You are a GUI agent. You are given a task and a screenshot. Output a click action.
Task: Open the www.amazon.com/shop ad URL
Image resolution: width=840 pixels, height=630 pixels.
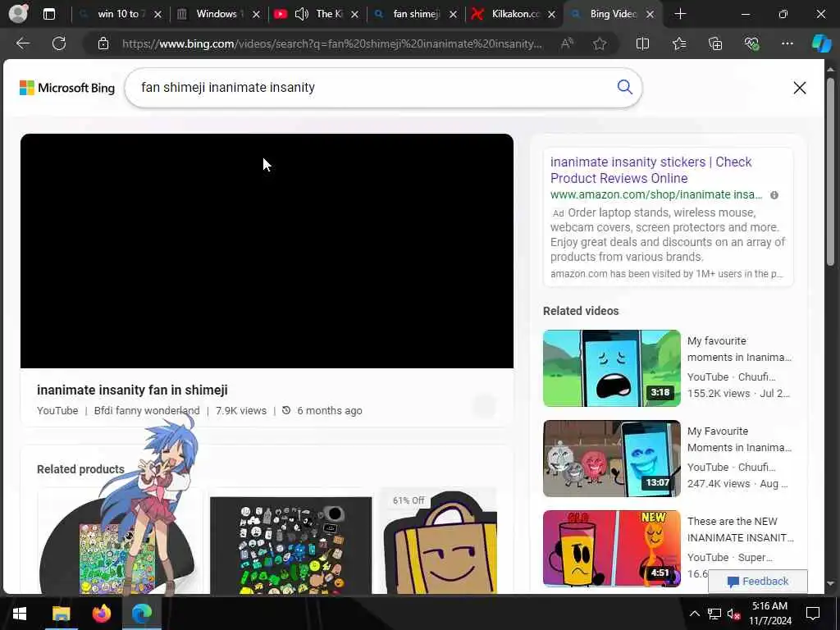655,194
